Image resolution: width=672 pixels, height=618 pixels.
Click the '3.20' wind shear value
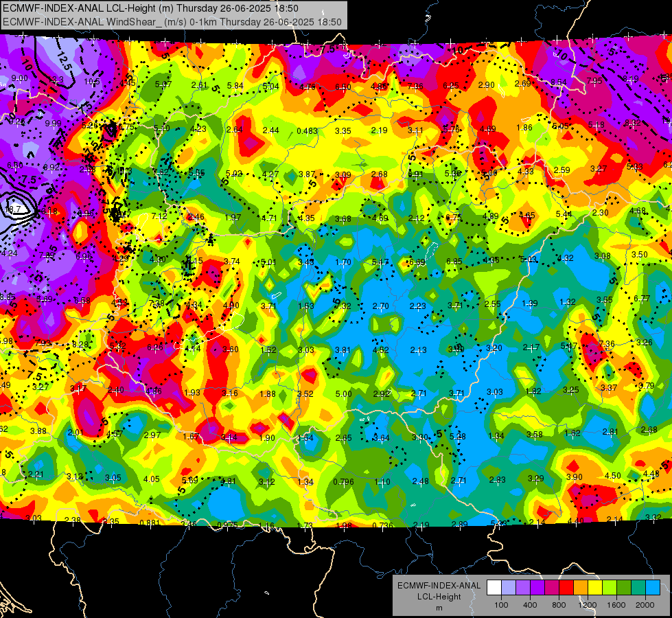tap(494, 348)
